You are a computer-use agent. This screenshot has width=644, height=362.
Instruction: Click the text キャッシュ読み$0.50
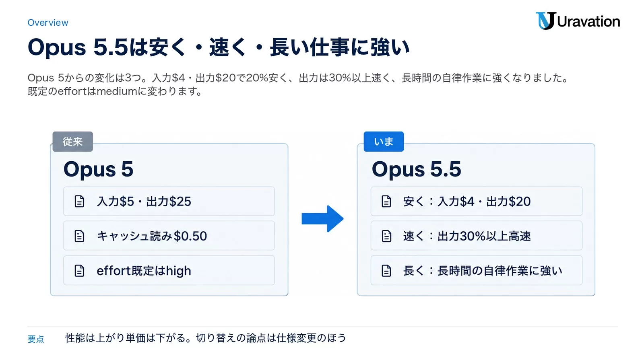pyautogui.click(x=152, y=236)
